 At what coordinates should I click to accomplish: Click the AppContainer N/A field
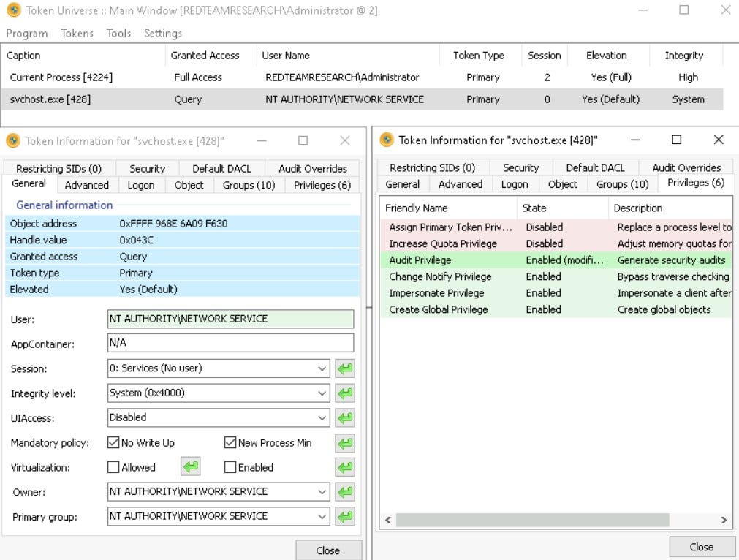coord(230,343)
